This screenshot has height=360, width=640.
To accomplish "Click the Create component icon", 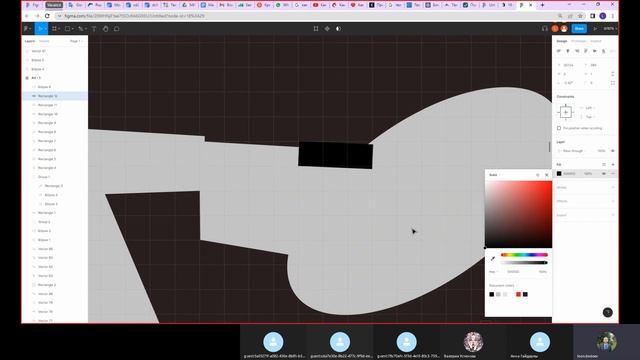I will point(327,29).
